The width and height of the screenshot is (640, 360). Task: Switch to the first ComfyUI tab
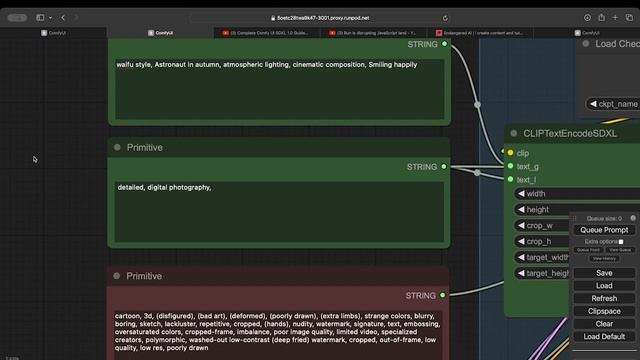[53, 33]
